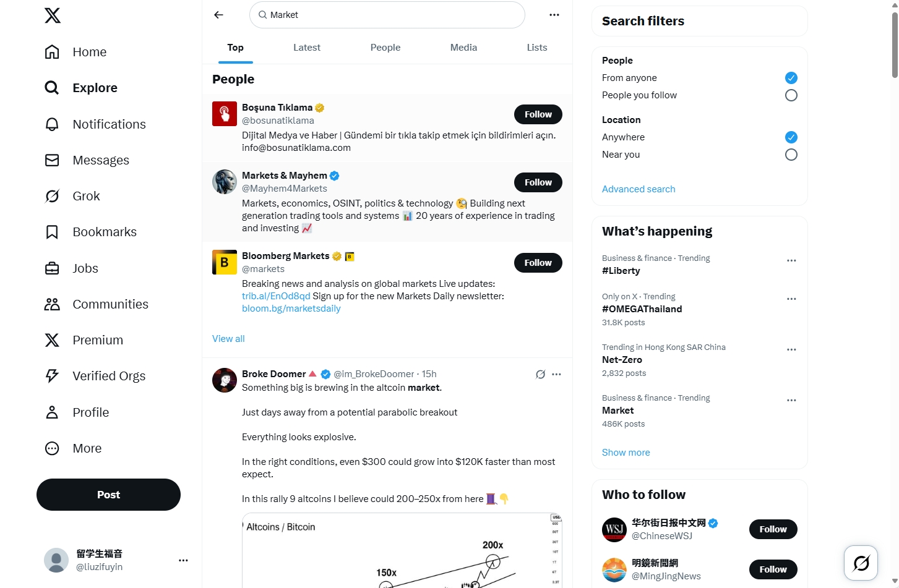Screen dimensions: 899x588
Task: Select 'Near you' location option
Action: point(791,155)
